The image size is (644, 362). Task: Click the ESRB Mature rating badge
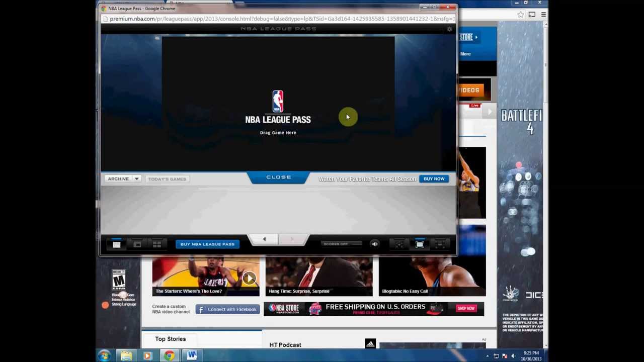tap(119, 280)
